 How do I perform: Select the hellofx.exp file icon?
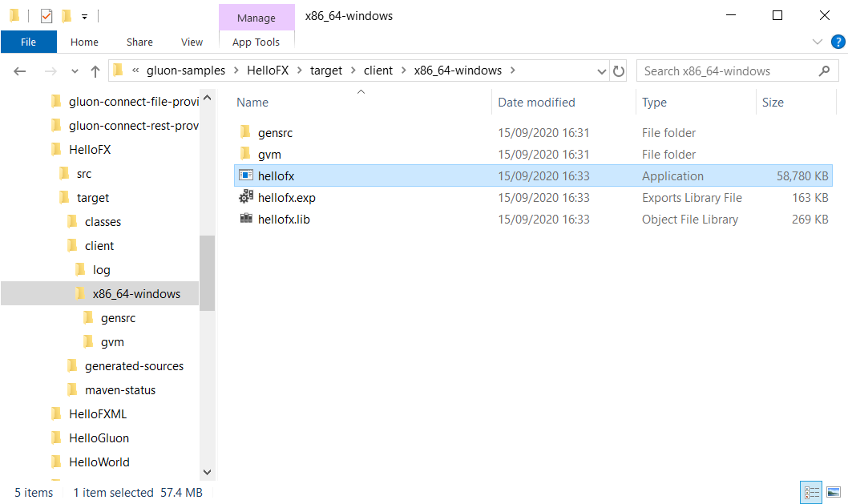click(x=246, y=197)
